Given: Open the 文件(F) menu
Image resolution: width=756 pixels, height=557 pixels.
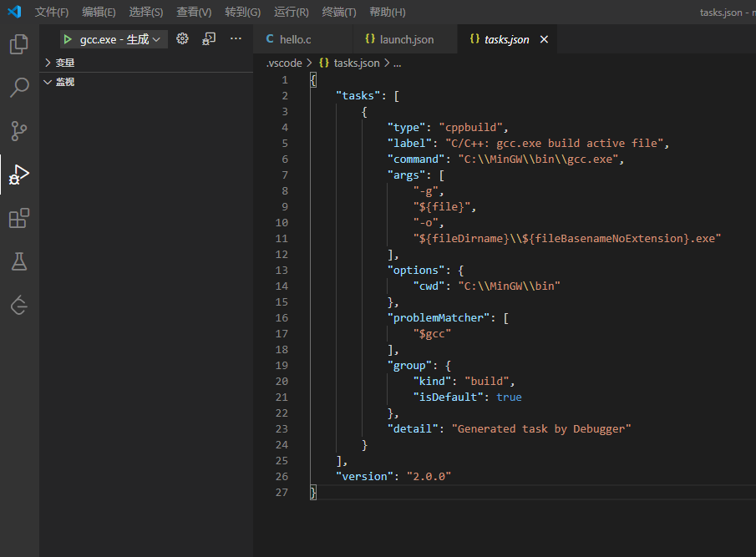Looking at the screenshot, I should pyautogui.click(x=52, y=13).
